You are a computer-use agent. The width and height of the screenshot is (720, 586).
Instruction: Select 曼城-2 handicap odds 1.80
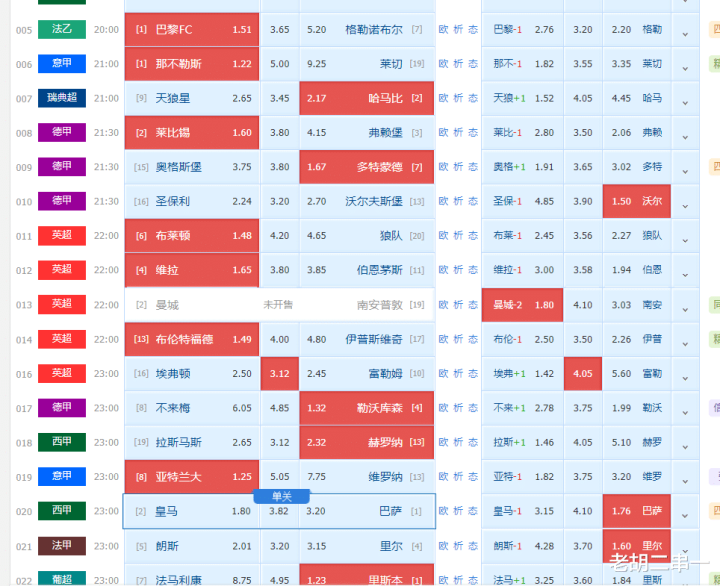click(x=523, y=305)
